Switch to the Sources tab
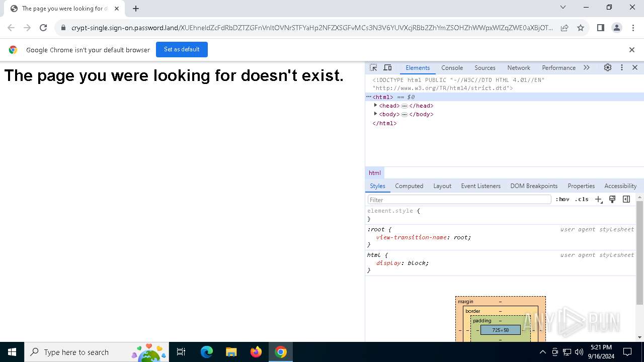 click(x=485, y=68)
